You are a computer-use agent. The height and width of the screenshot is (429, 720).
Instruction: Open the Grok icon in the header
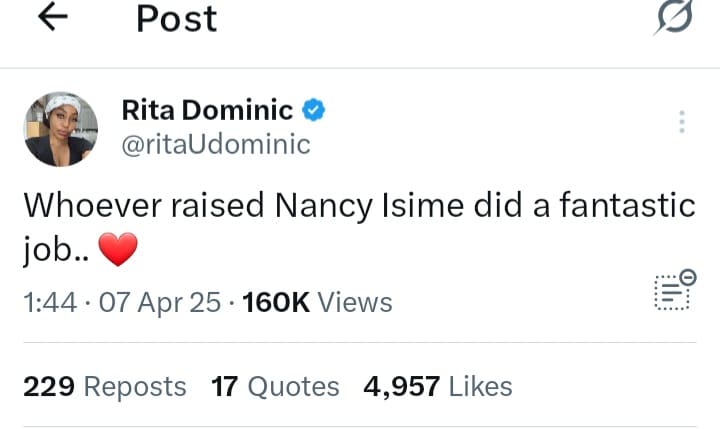673,18
